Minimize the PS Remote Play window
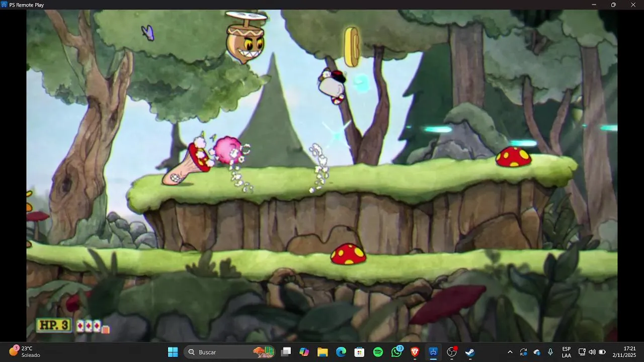The height and width of the screenshot is (362, 644). point(594,5)
